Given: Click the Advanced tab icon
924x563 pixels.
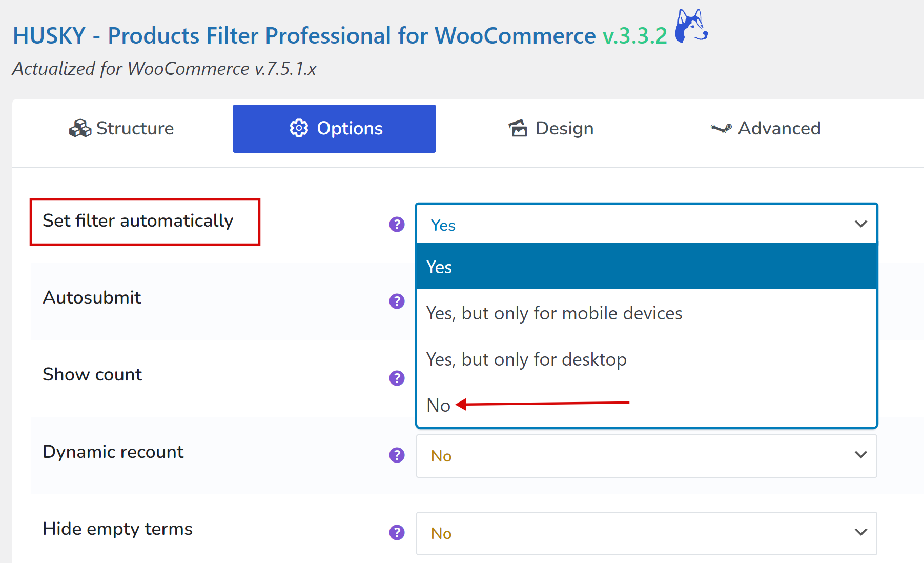Looking at the screenshot, I should pyautogui.click(x=721, y=128).
